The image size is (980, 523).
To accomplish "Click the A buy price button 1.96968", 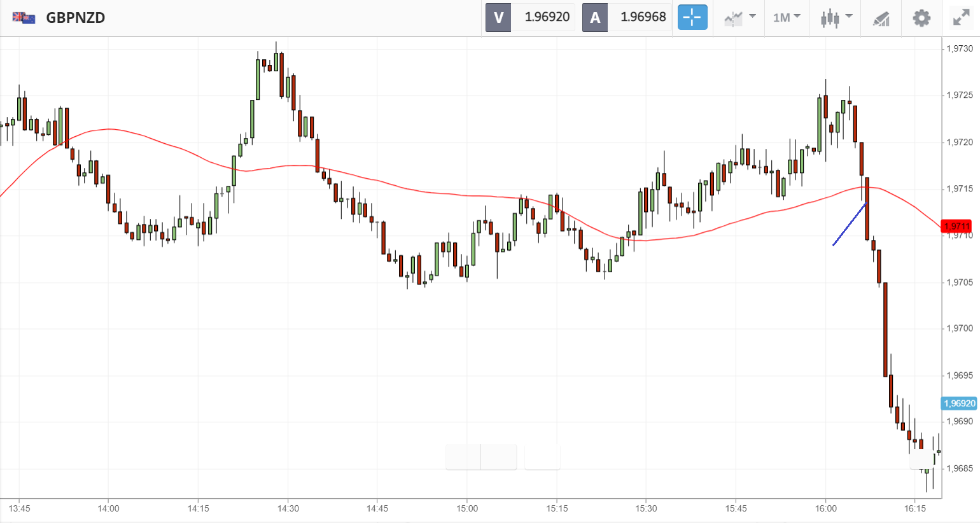I will 627,17.
